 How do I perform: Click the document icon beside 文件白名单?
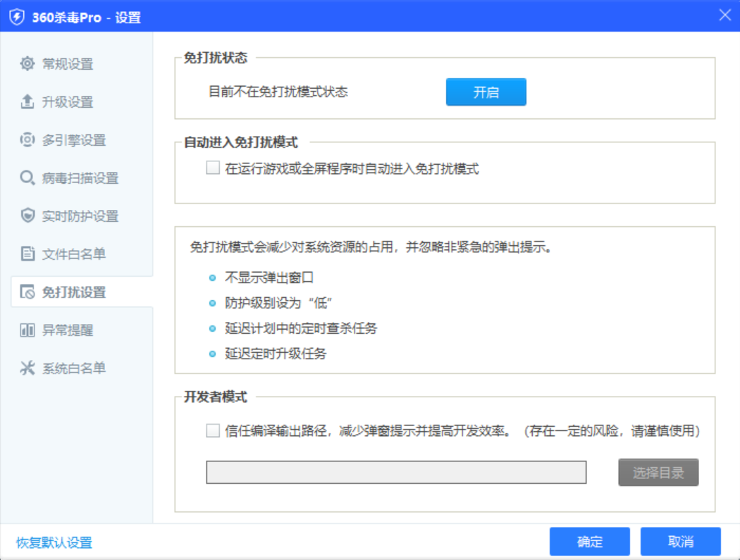27,254
